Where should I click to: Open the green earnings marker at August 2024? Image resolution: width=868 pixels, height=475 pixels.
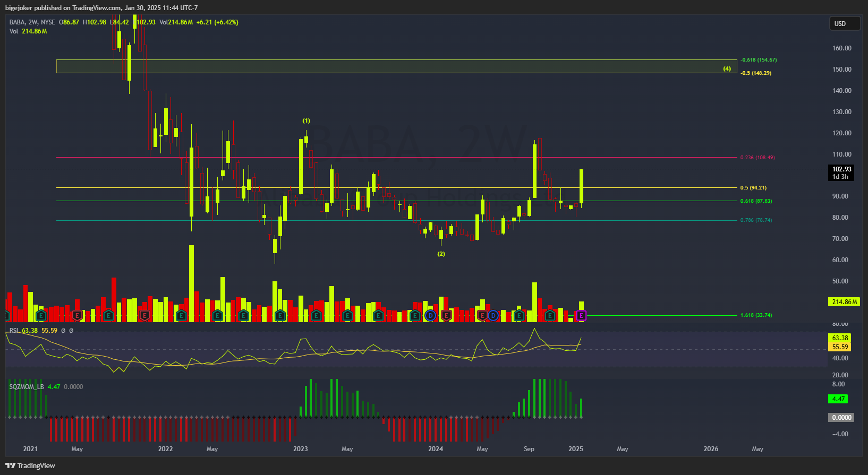pyautogui.click(x=519, y=316)
